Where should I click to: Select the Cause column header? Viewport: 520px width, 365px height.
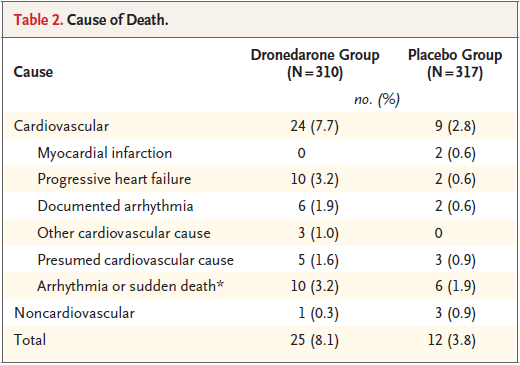[33, 72]
